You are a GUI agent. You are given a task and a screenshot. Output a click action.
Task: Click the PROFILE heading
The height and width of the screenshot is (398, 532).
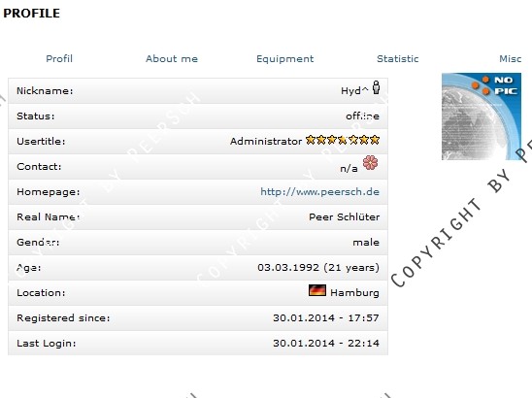(x=32, y=14)
